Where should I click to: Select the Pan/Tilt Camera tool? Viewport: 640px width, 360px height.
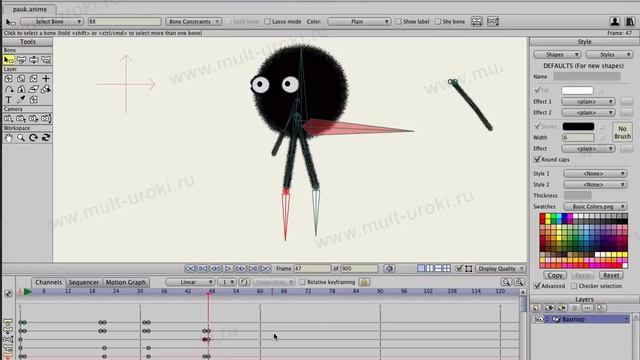click(46, 118)
